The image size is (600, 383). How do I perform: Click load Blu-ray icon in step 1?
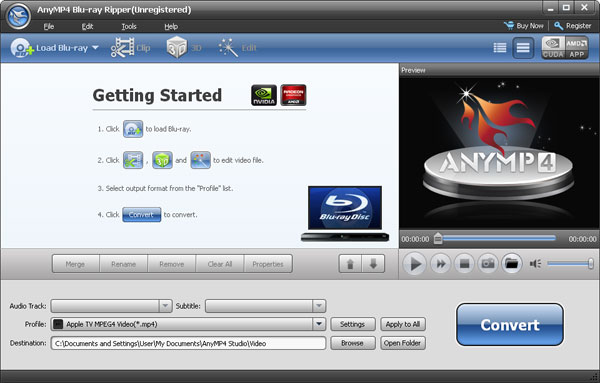133,129
